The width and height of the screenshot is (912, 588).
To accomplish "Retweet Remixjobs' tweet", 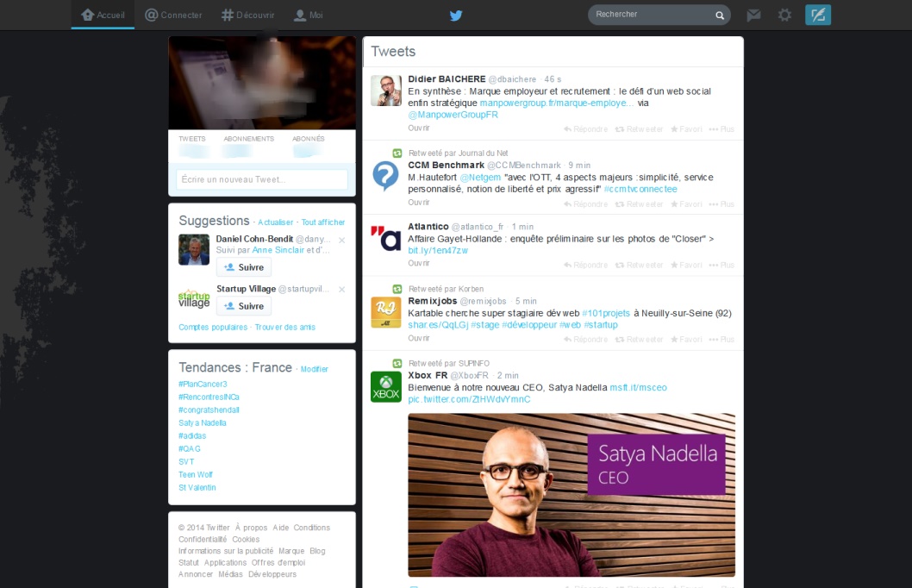I will coord(640,339).
